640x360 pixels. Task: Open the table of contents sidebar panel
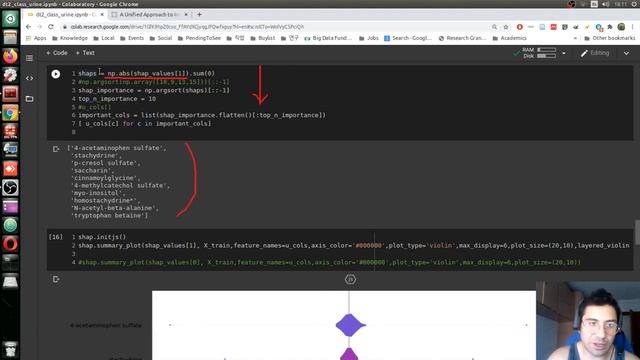pos(29,58)
